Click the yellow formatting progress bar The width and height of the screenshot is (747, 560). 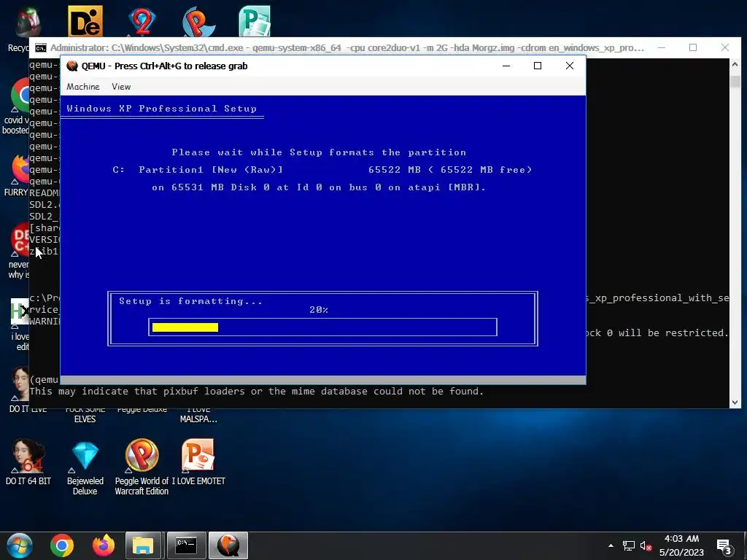click(185, 327)
